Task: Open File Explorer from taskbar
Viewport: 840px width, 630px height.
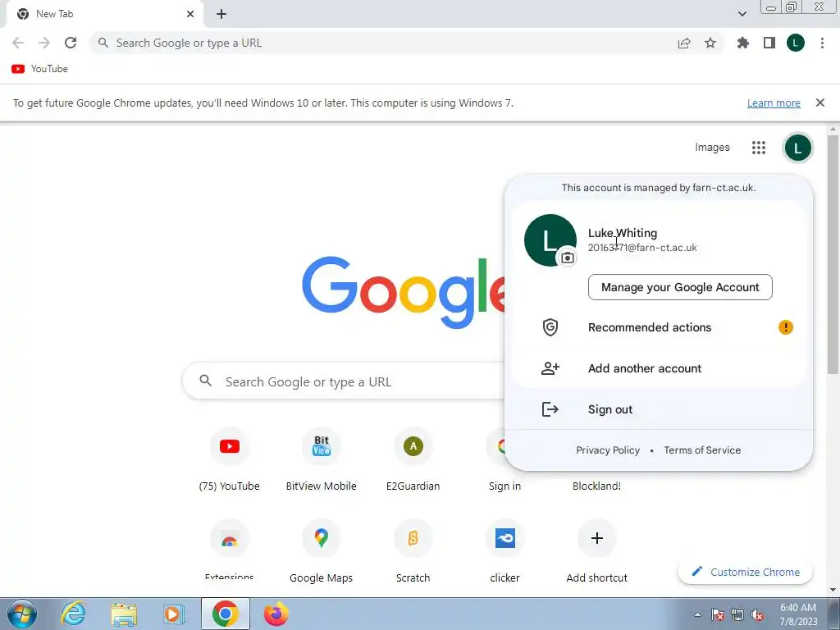Action: 125,614
